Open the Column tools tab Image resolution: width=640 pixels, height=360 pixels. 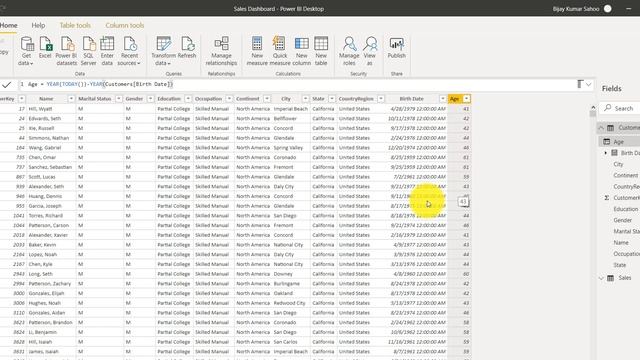(125, 25)
